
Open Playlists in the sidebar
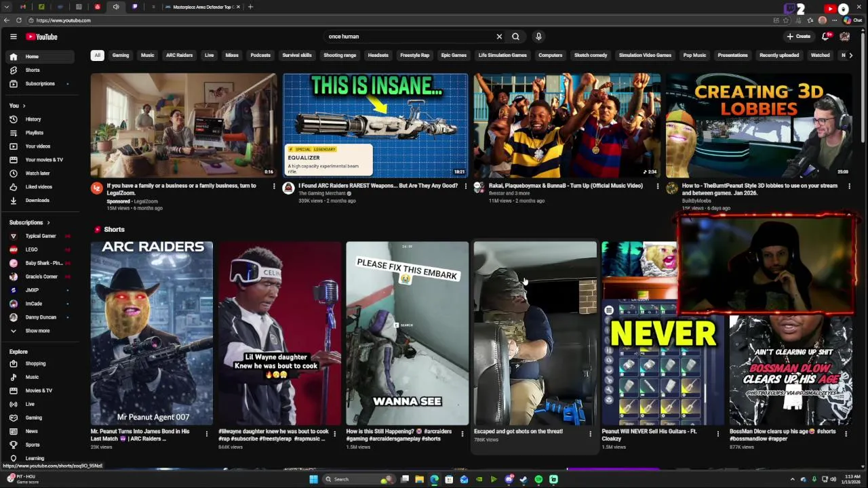[41, 133]
